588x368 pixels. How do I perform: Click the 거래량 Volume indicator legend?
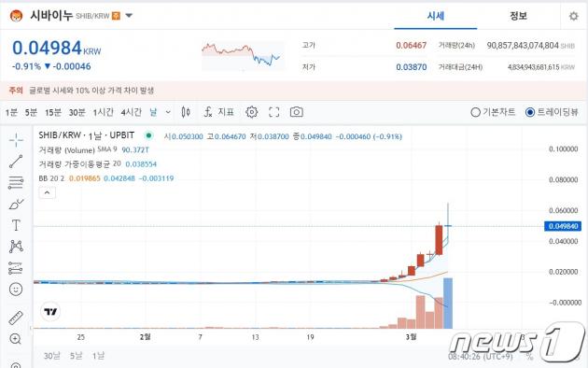tap(93, 149)
